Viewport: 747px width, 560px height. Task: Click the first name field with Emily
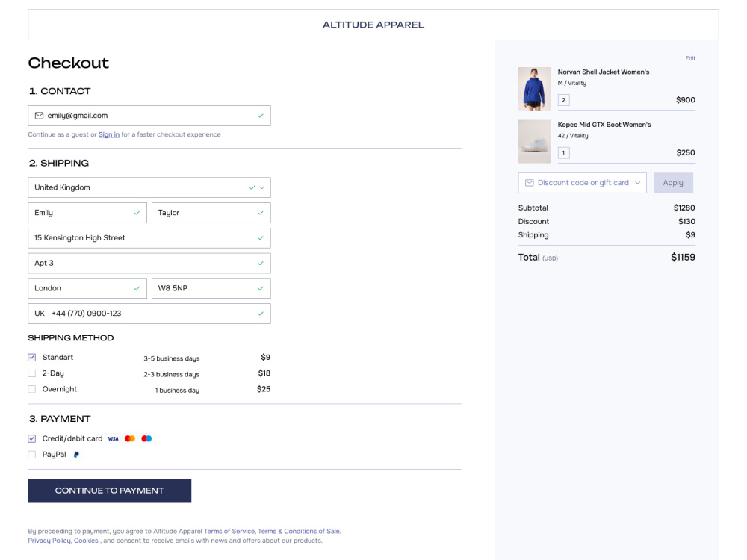87,213
